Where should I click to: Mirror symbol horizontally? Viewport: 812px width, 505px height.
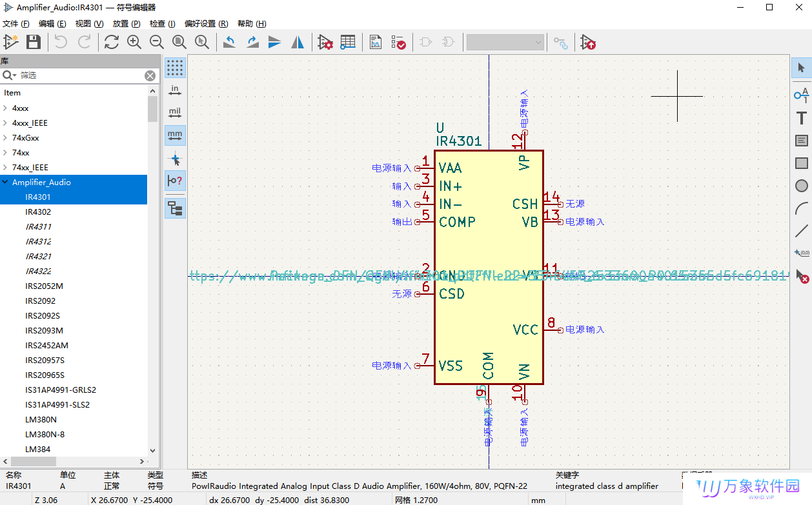coord(298,43)
